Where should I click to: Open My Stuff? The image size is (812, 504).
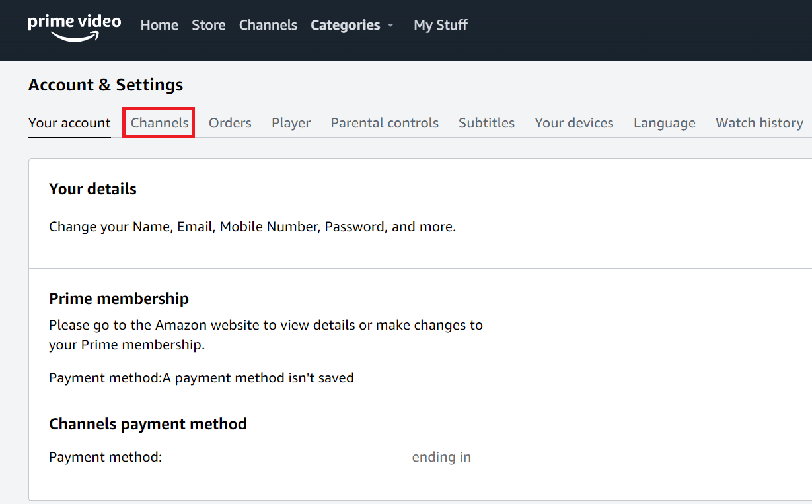click(440, 25)
